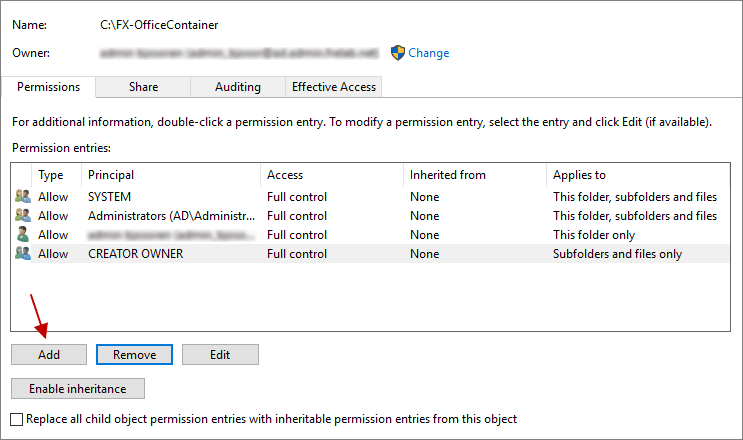Screen dimensions: 743x440
Task: Click the Edit button
Action: point(220,355)
